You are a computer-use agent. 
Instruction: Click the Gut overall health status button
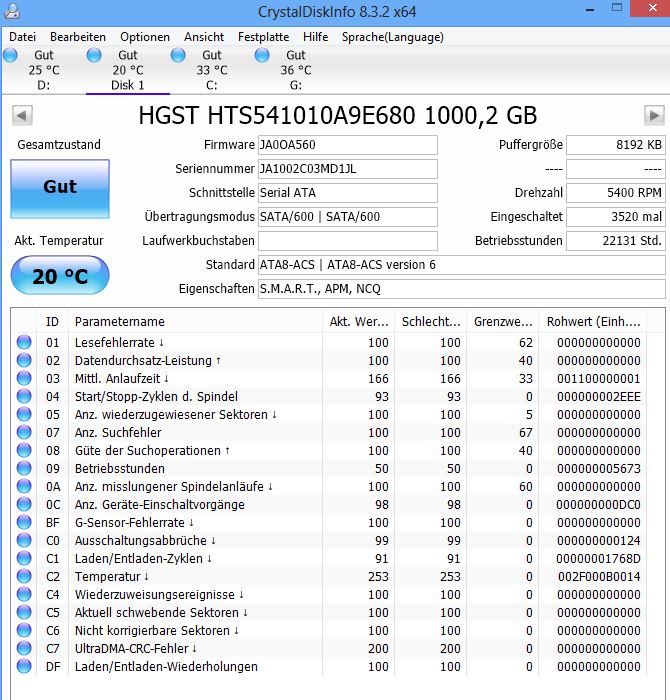(60, 189)
